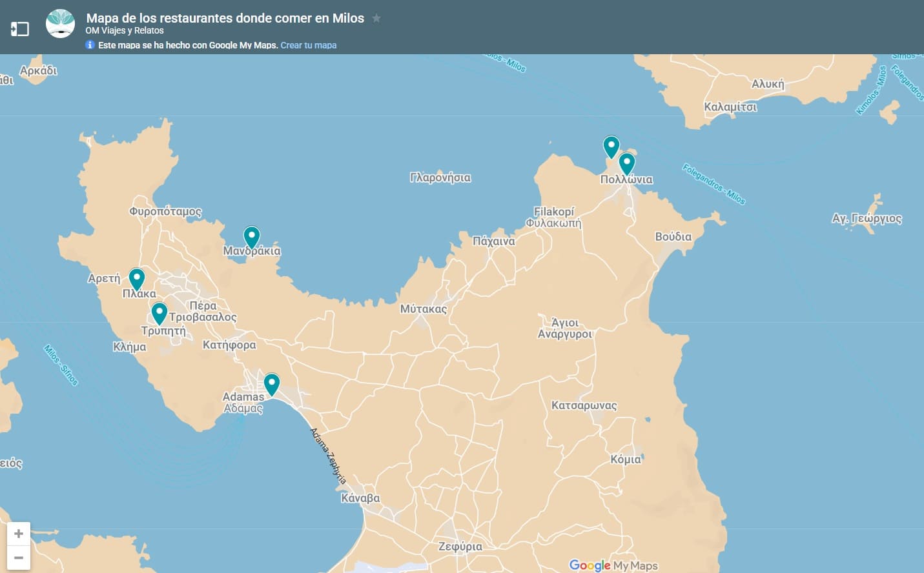Select the northern Pollonia restaurant pin
The height and width of the screenshot is (573, 924).
611,147
